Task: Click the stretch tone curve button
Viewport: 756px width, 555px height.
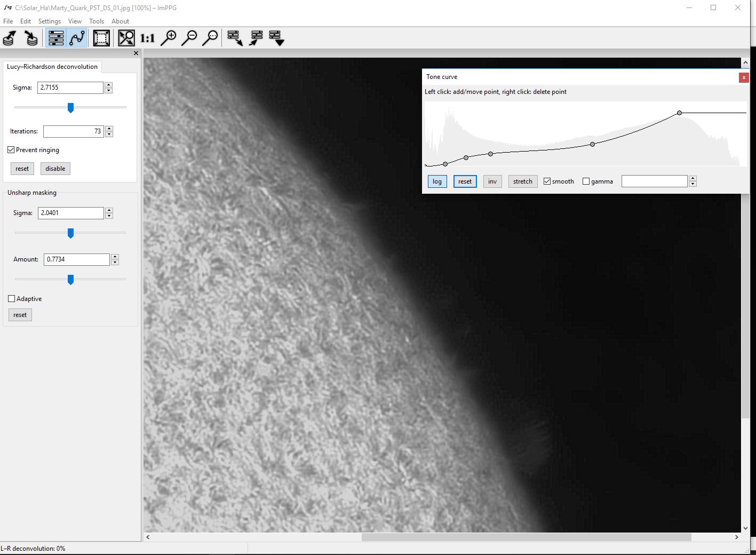Action: (523, 181)
